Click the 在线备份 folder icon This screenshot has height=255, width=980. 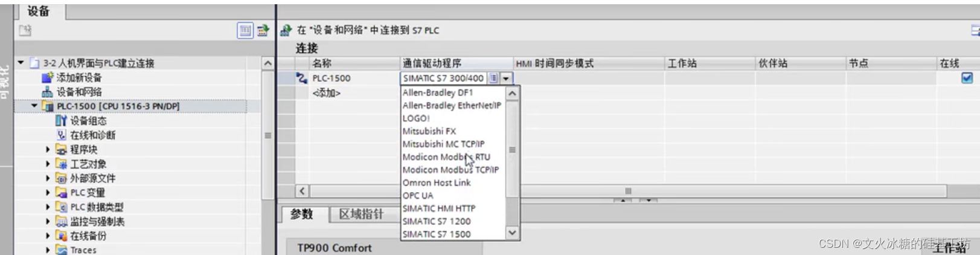coord(61,236)
